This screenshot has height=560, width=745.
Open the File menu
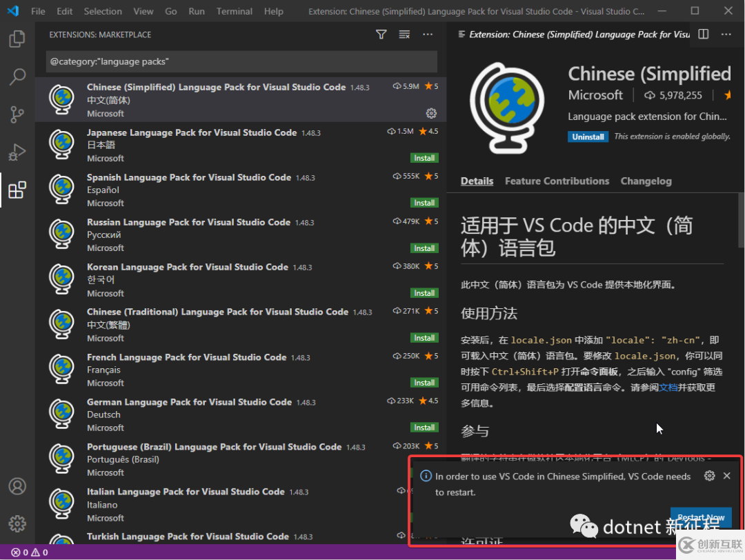38,11
